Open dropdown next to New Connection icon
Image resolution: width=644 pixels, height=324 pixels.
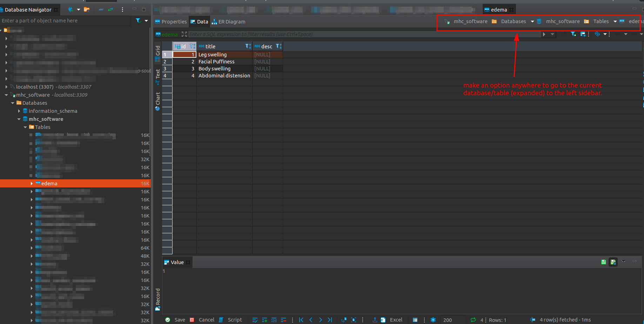pyautogui.click(x=79, y=9)
